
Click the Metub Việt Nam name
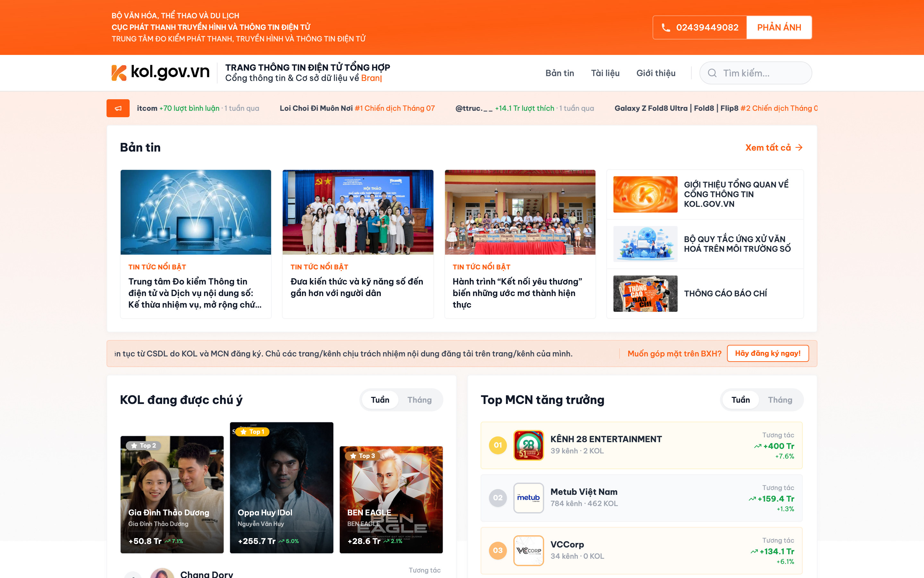click(584, 492)
